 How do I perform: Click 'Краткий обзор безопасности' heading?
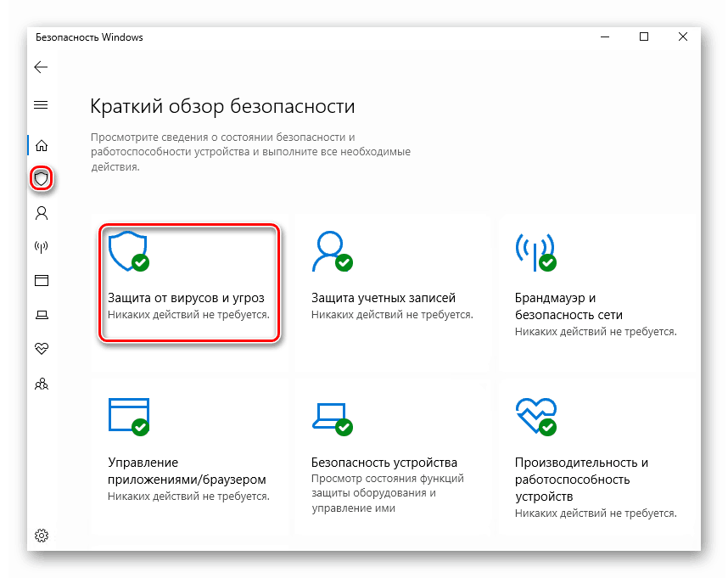point(222,106)
